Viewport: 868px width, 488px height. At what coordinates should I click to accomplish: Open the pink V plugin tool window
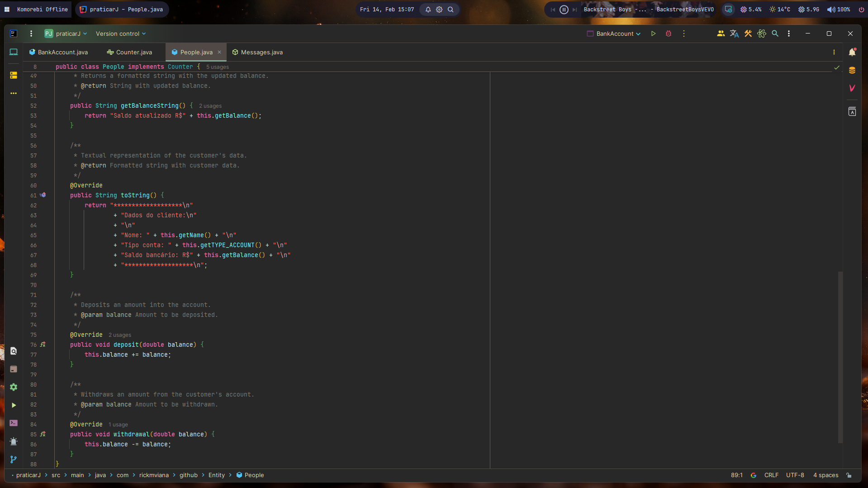[x=852, y=88]
